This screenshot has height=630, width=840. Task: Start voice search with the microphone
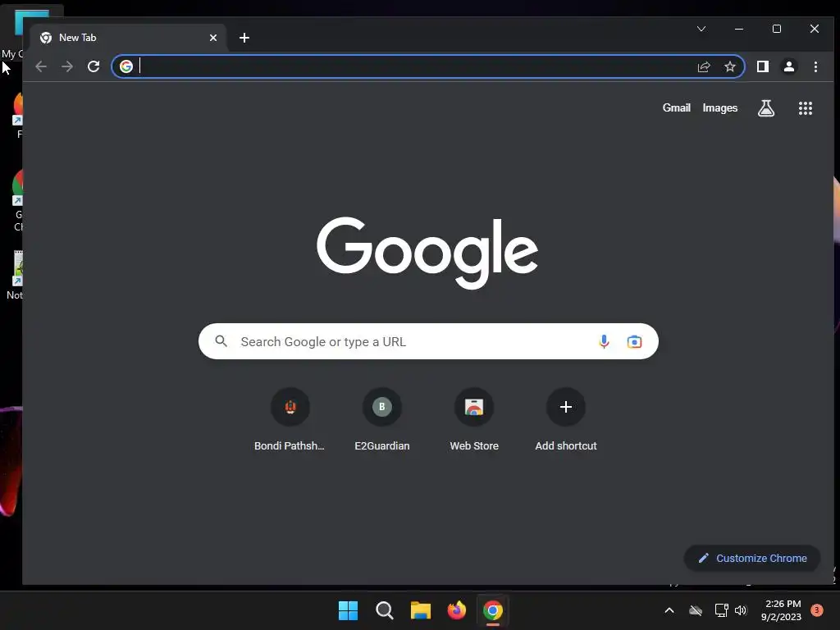tap(604, 341)
